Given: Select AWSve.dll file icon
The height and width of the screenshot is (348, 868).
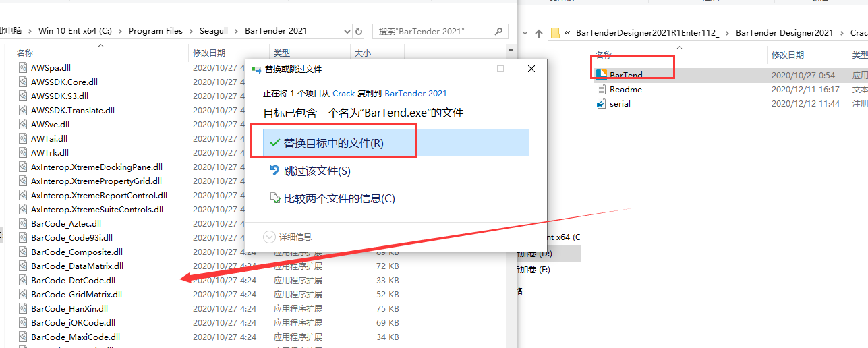Looking at the screenshot, I should (x=24, y=124).
